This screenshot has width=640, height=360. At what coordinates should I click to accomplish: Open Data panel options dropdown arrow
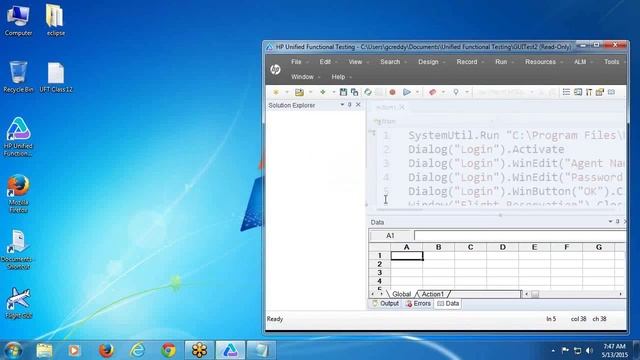(x=610, y=222)
